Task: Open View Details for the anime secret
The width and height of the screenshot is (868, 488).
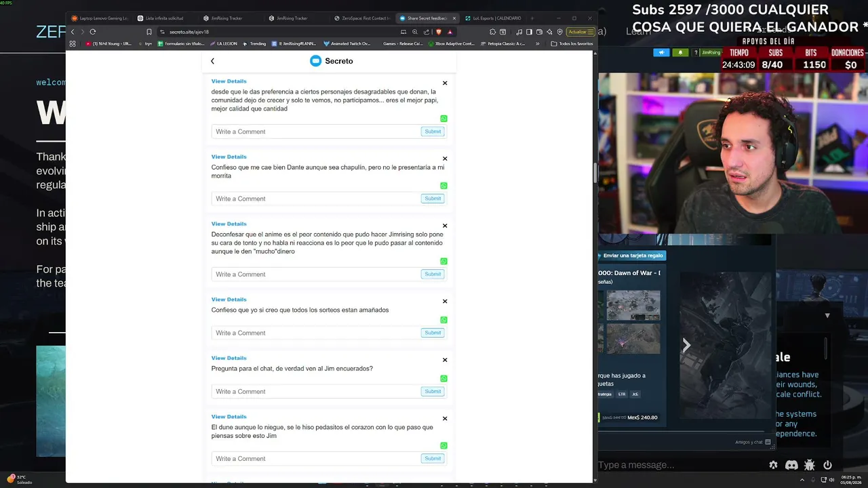Action: (229, 224)
